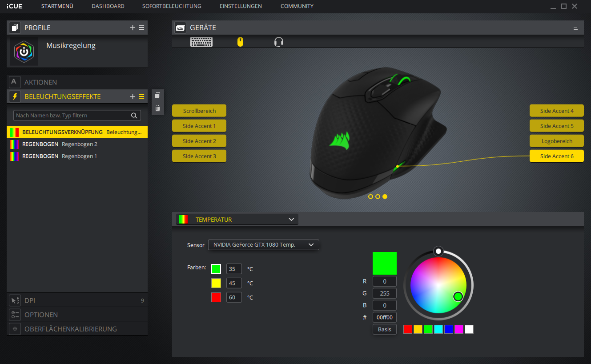The height and width of the screenshot is (364, 591).
Task: Click the Scrollbereich zone button
Action: coord(199,111)
